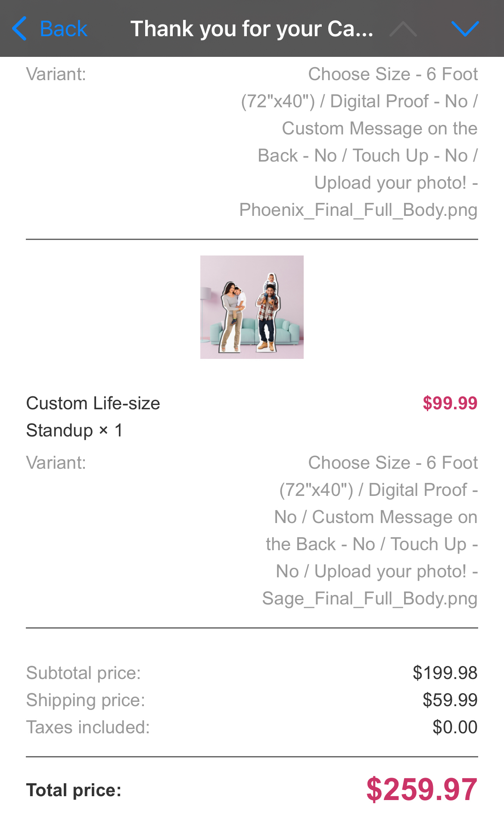
Task: Jump to next message with down arrow
Action: click(465, 29)
